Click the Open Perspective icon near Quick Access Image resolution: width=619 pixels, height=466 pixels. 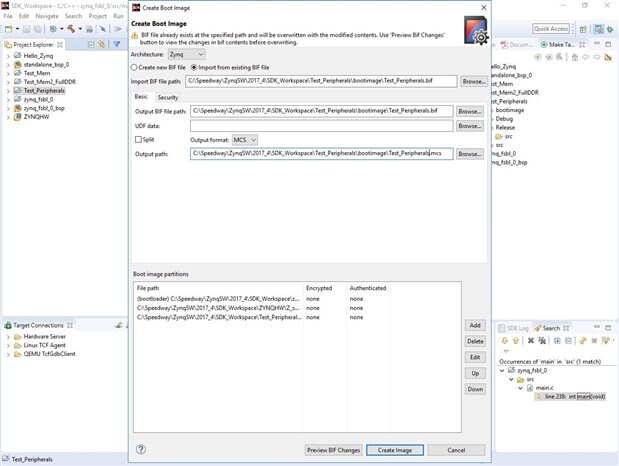583,29
